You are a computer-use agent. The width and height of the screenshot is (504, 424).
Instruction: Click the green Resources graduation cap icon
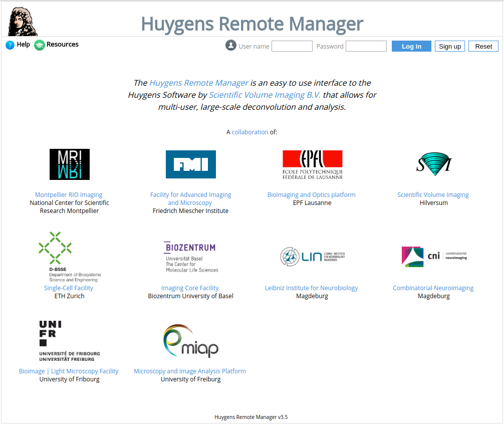click(x=40, y=45)
